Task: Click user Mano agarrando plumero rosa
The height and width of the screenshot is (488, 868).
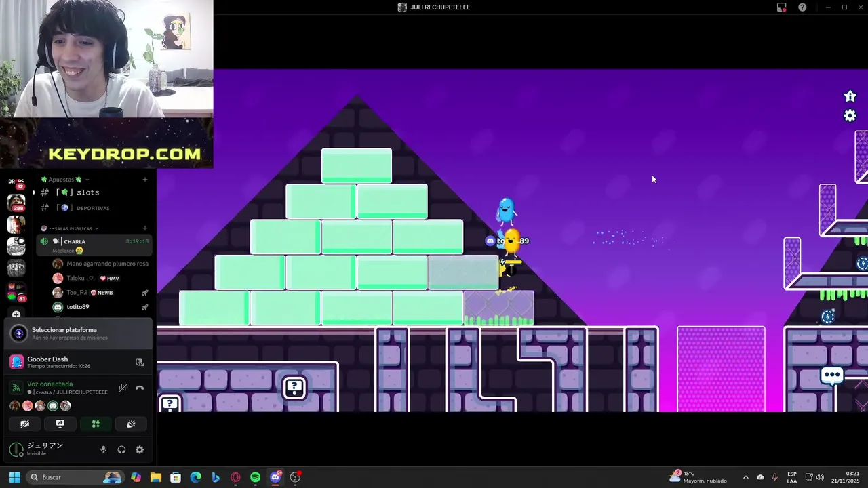Action: [x=100, y=264]
